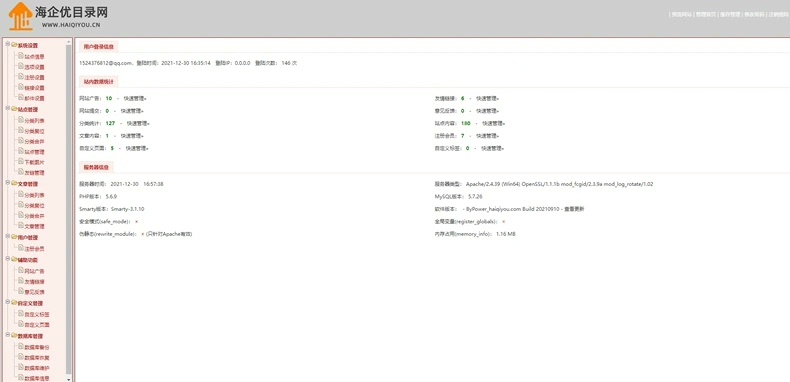This screenshot has height=382, width=790.
Task: Click the page icon beside 链接设置
Action: [21, 88]
